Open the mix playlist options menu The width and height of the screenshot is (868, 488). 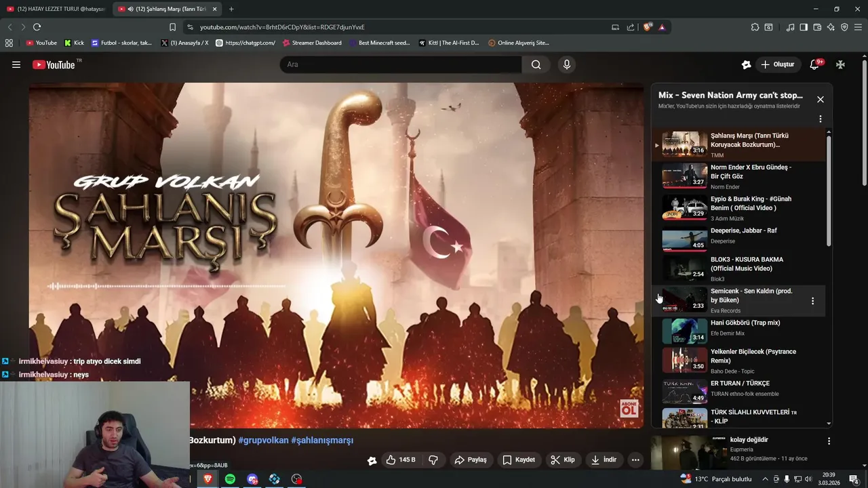[x=821, y=119]
